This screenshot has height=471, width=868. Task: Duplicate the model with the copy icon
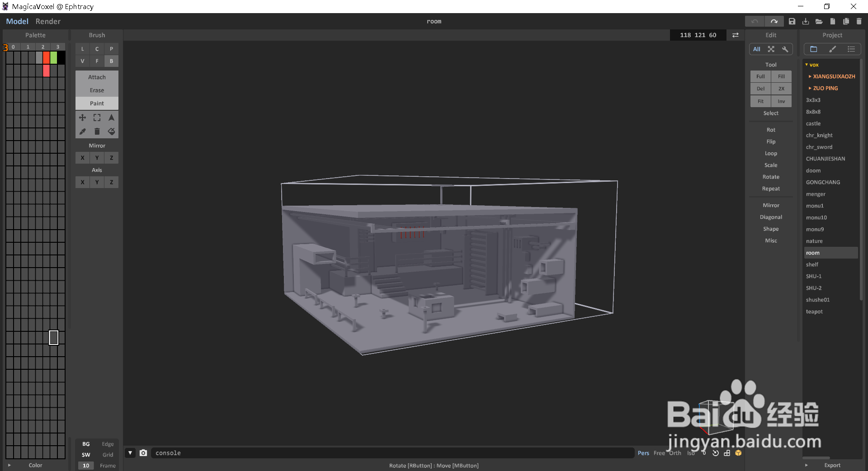tap(846, 21)
